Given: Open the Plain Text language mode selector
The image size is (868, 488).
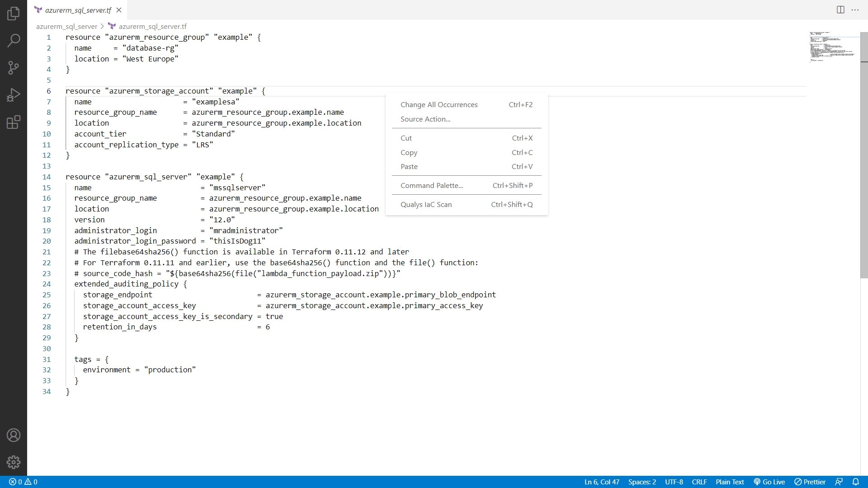Looking at the screenshot, I should 729,482.
